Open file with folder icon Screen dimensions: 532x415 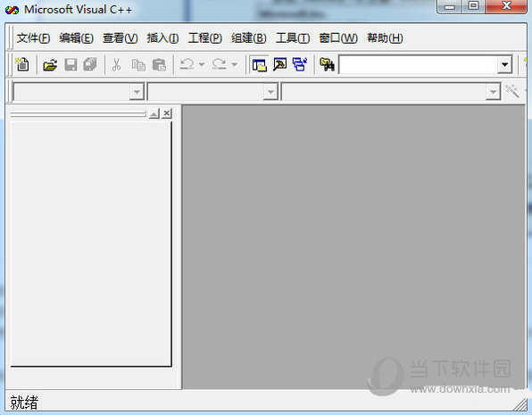pos(50,64)
